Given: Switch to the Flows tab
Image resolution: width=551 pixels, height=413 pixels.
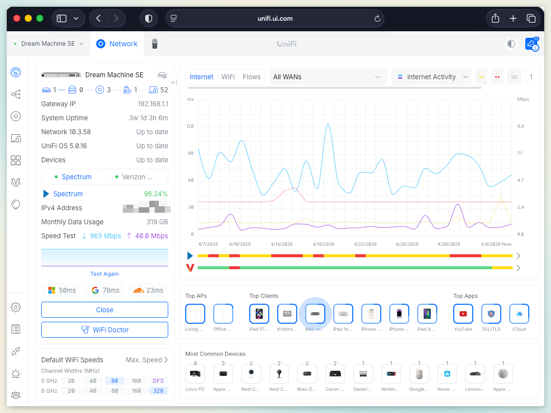Looking at the screenshot, I should click(x=252, y=77).
